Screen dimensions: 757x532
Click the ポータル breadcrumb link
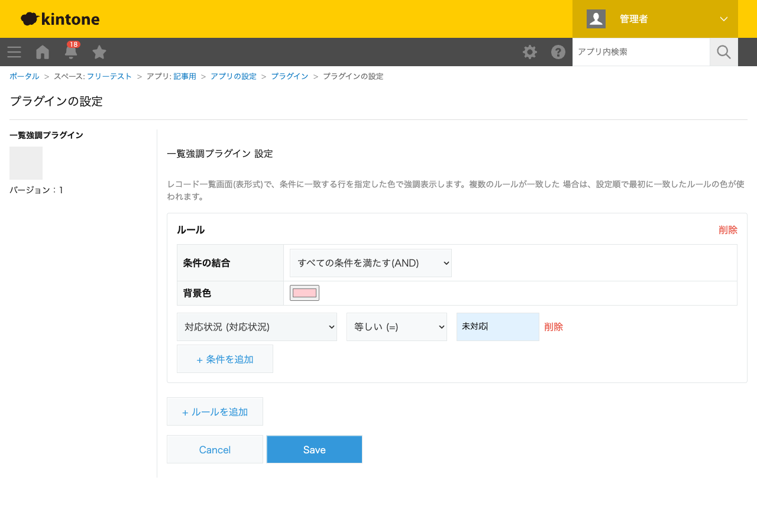pos(24,76)
